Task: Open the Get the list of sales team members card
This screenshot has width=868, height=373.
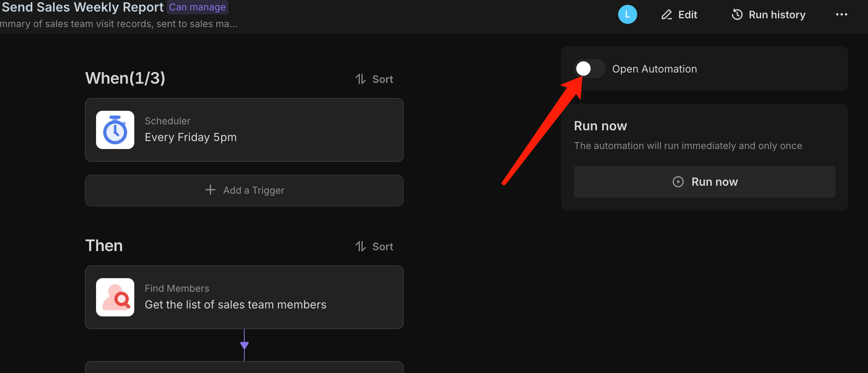Action: pos(244,297)
